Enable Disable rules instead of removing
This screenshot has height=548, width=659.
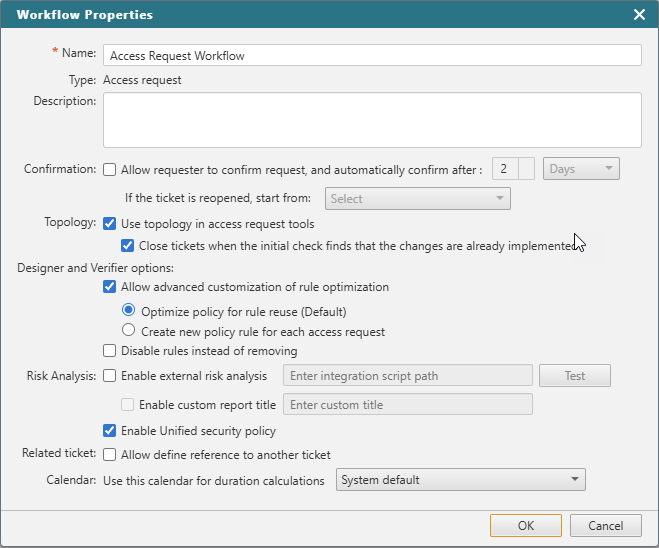[x=110, y=351]
